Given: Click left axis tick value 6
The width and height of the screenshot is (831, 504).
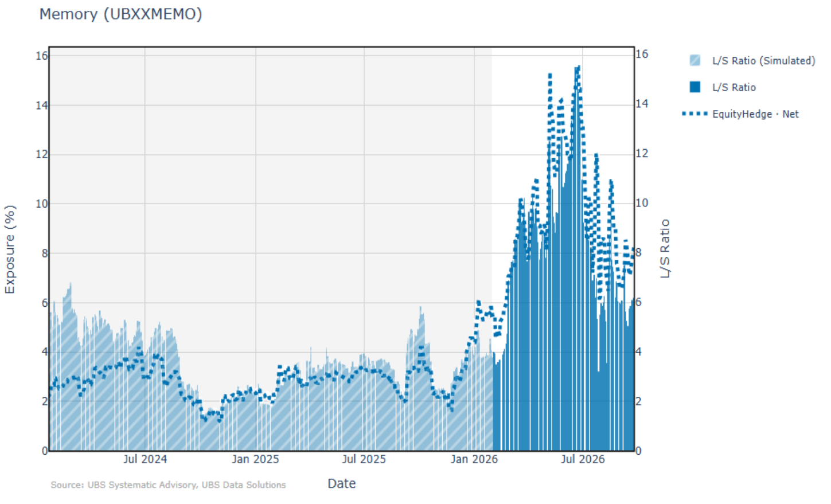Looking at the screenshot, I should pos(44,302).
